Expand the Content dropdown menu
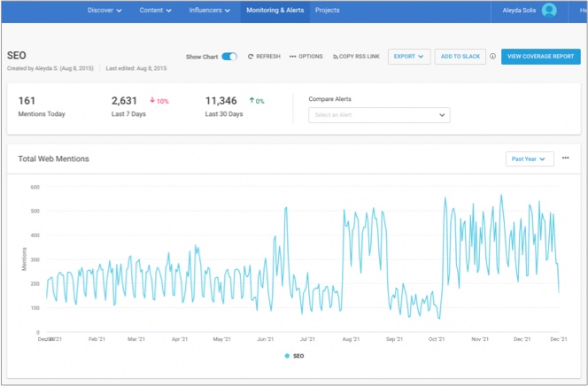Screen dimensions: 588x386 click(155, 11)
